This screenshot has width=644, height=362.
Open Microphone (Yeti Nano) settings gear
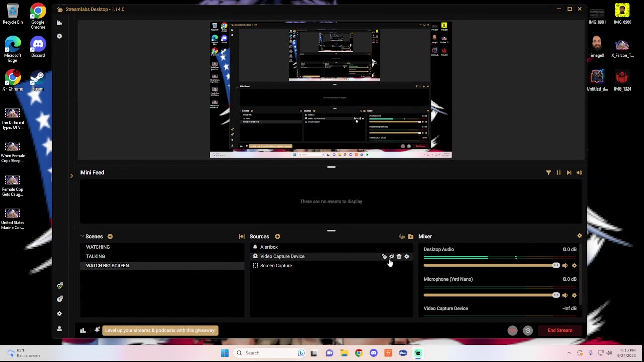pos(574,295)
